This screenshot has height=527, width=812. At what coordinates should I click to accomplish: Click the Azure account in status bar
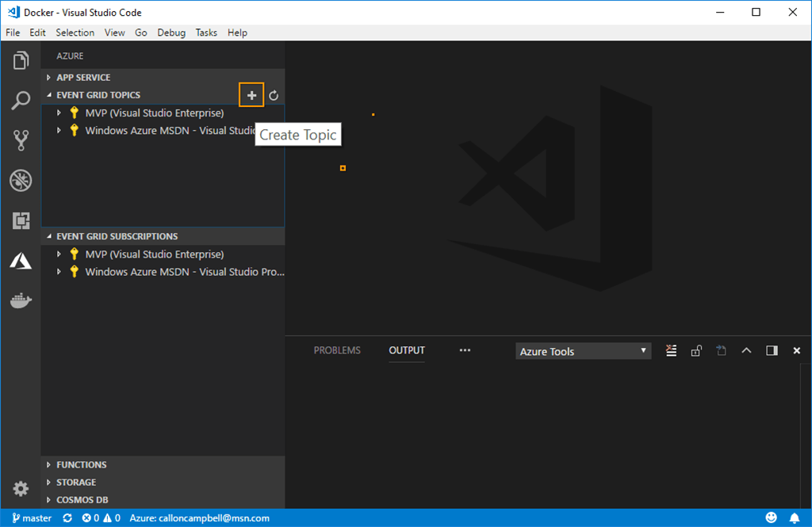(x=199, y=518)
